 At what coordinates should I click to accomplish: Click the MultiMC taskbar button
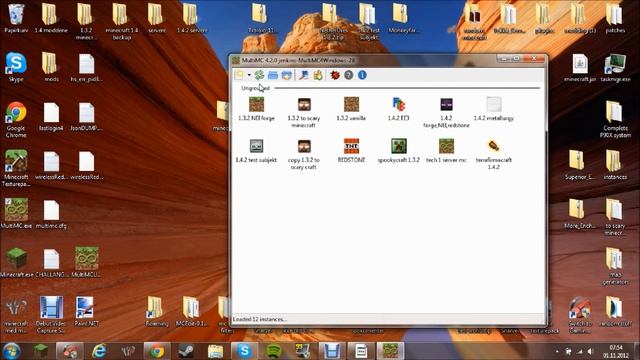[390, 351]
